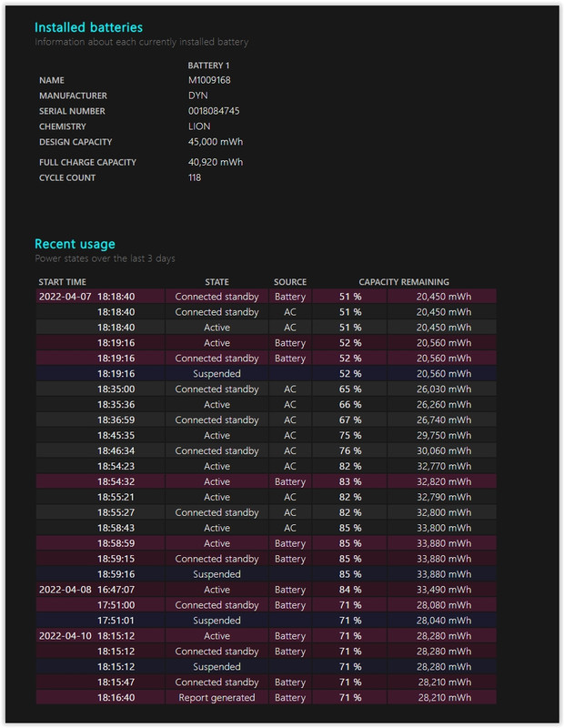
Task: Click the Installed batteries heading
Action: click(x=88, y=27)
